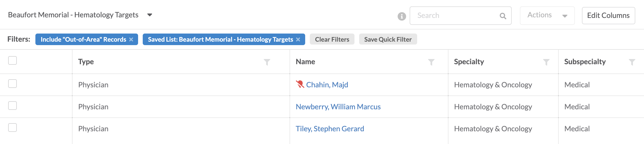Click the Clear Filters button
The height and width of the screenshot is (144, 644).
(x=332, y=39)
